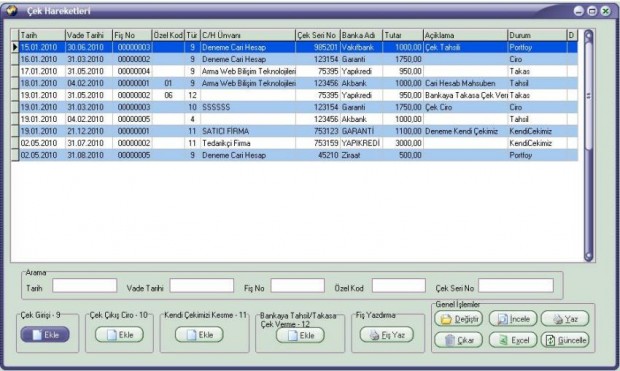
Task: Click the Deneme Kendi Çekimiz description cell
Action: (465, 131)
